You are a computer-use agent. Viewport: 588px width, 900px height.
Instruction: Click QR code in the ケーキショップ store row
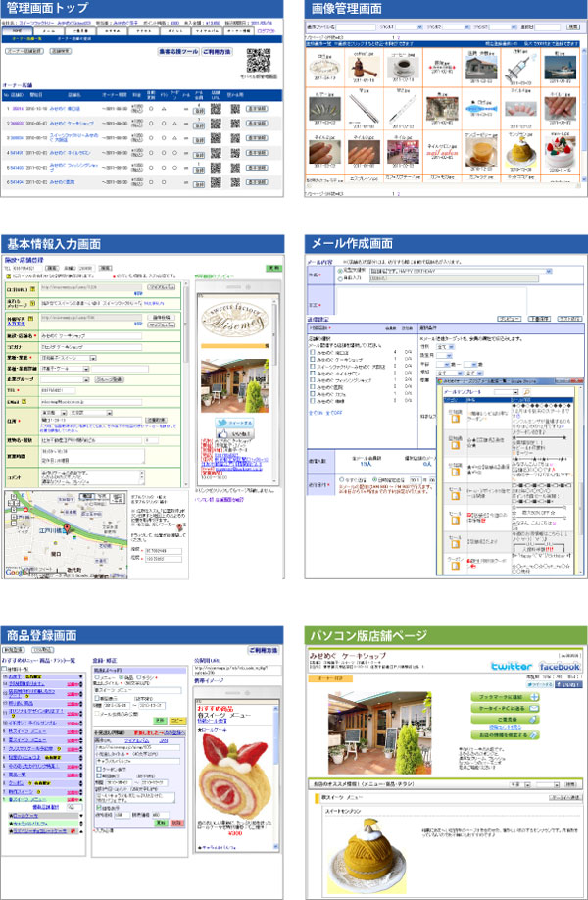pyautogui.click(x=217, y=123)
